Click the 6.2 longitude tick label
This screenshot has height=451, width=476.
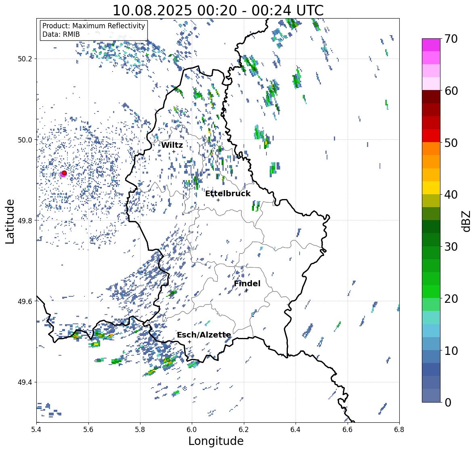coord(244,429)
